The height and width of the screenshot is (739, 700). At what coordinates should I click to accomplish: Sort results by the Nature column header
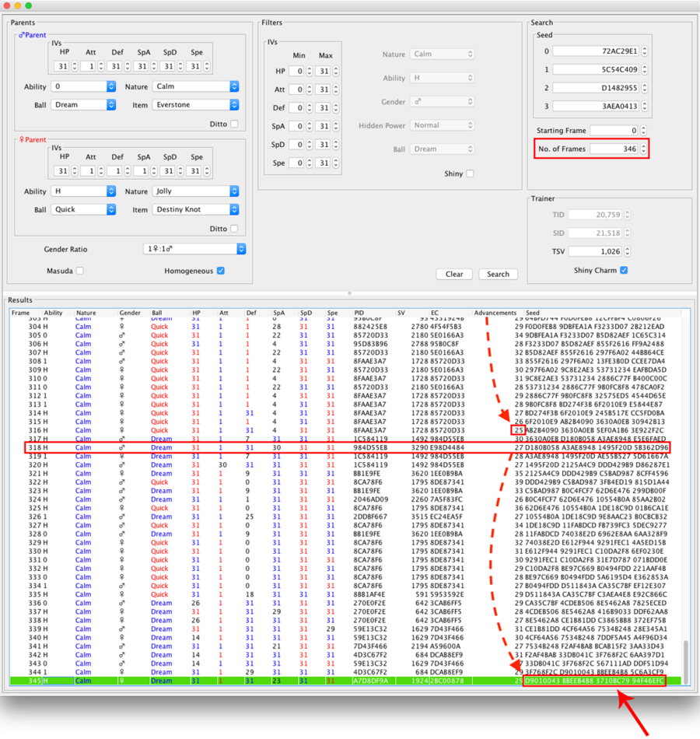point(86,313)
